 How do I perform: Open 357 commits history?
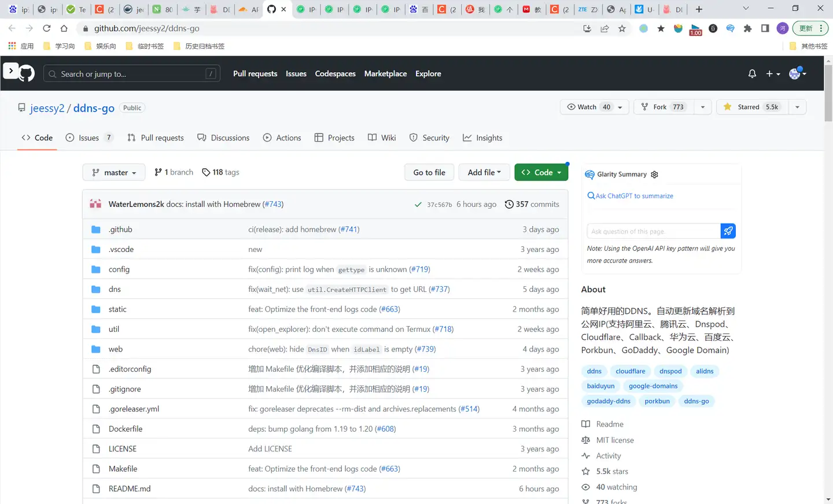click(532, 204)
